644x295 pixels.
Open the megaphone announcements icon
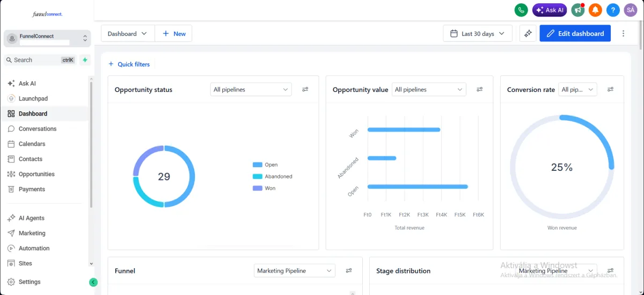click(x=578, y=10)
